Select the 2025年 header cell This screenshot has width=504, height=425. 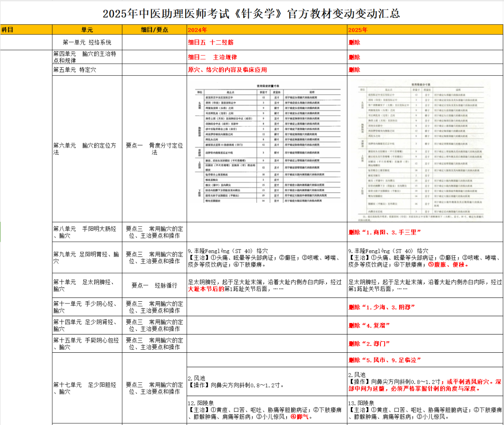(425, 30)
